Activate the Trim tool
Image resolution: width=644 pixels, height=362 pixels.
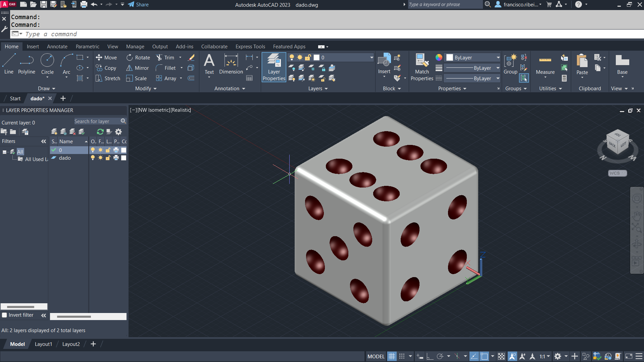pyautogui.click(x=165, y=58)
